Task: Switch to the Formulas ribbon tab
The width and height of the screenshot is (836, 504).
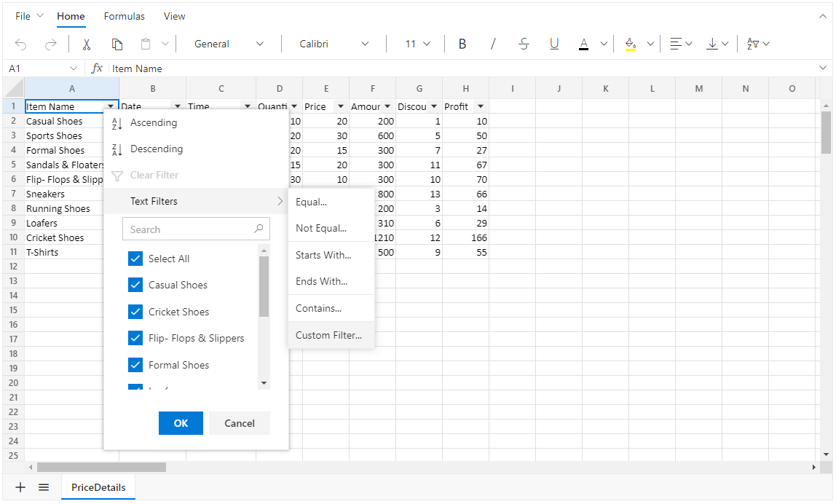Action: click(124, 16)
